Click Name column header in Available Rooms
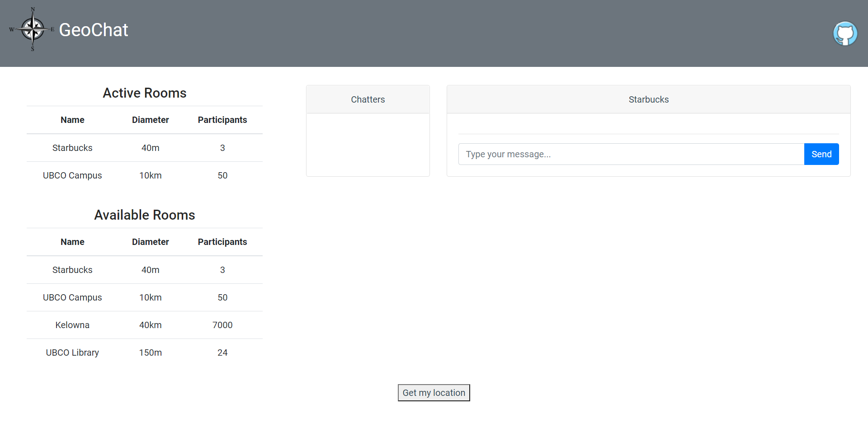This screenshot has height=423, width=868. [x=72, y=242]
